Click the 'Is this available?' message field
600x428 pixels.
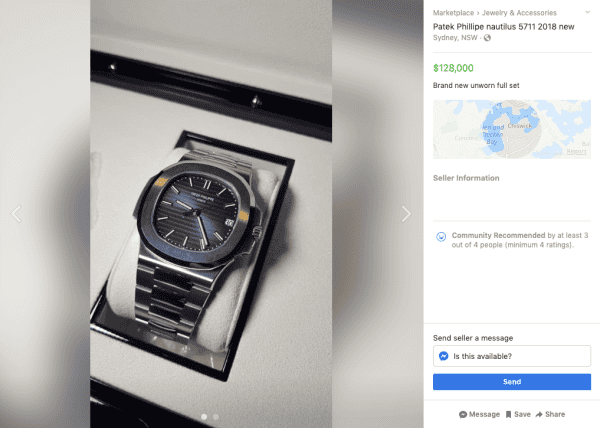tap(512, 356)
